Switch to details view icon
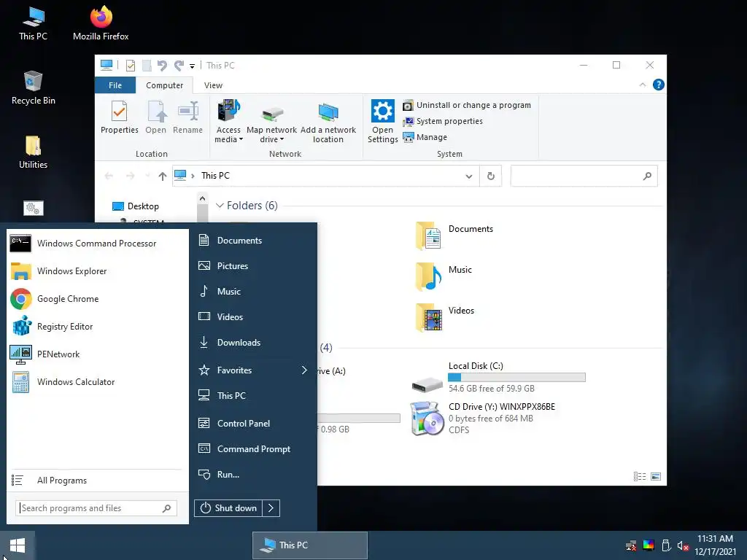Viewport: 747px width, 560px height. click(640, 476)
